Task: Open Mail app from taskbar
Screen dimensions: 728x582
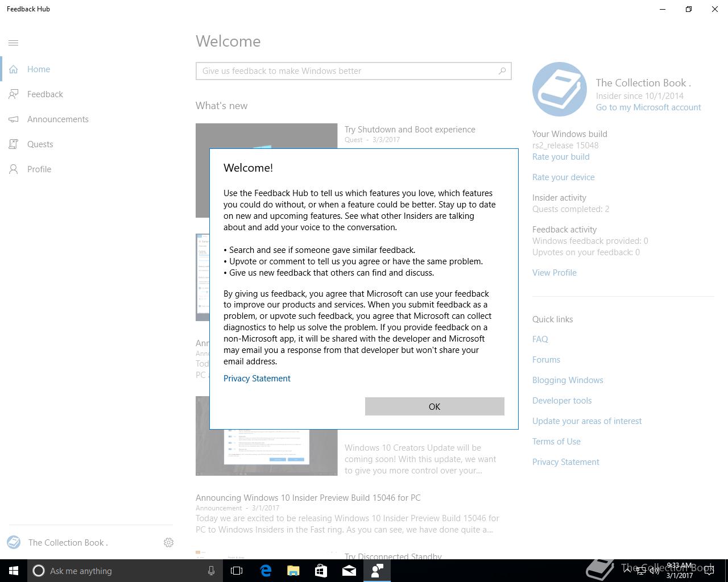Action: click(x=349, y=571)
